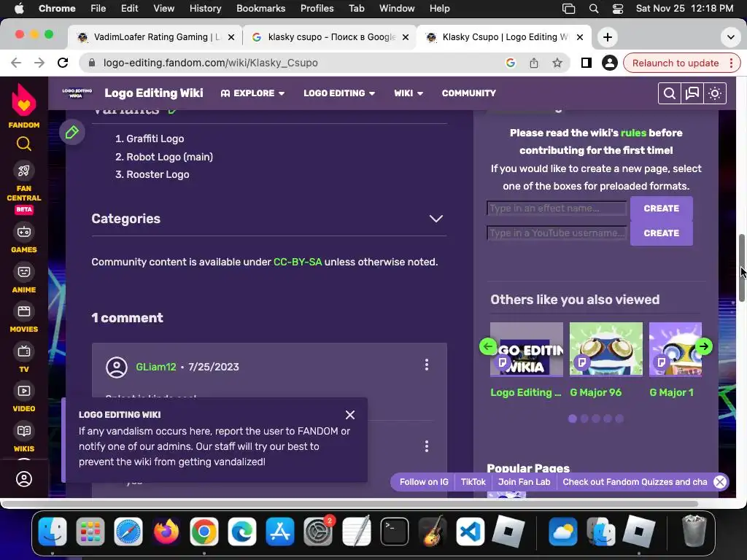This screenshot has height=560, width=747.
Task: Open the Fandom home logo
Action: [24, 106]
